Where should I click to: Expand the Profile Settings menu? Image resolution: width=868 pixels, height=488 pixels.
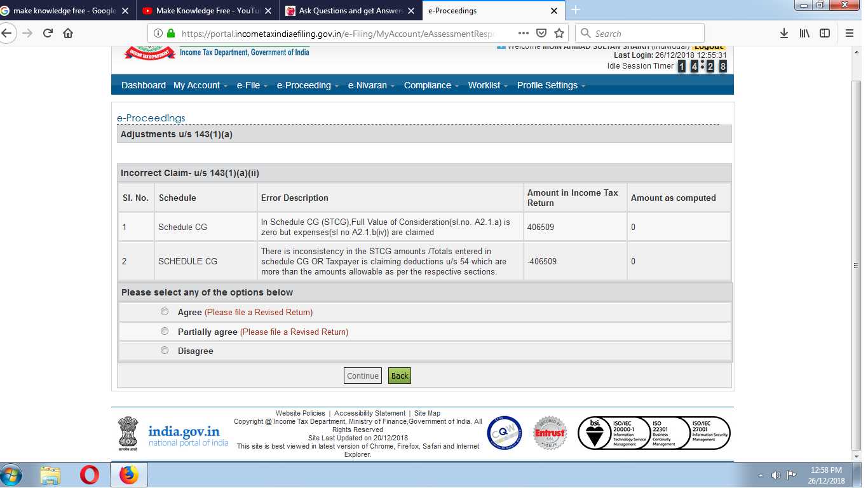[x=551, y=85]
